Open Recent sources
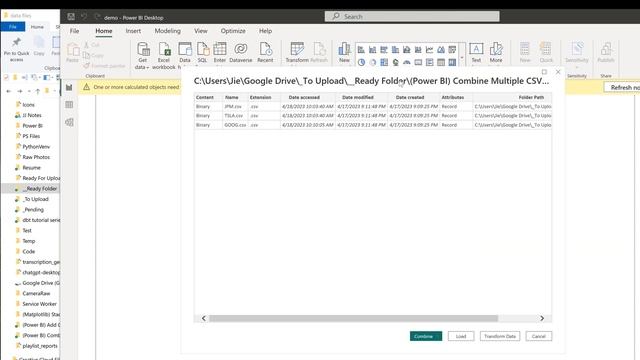Image resolution: width=640 pixels, height=360 pixels. click(265, 53)
